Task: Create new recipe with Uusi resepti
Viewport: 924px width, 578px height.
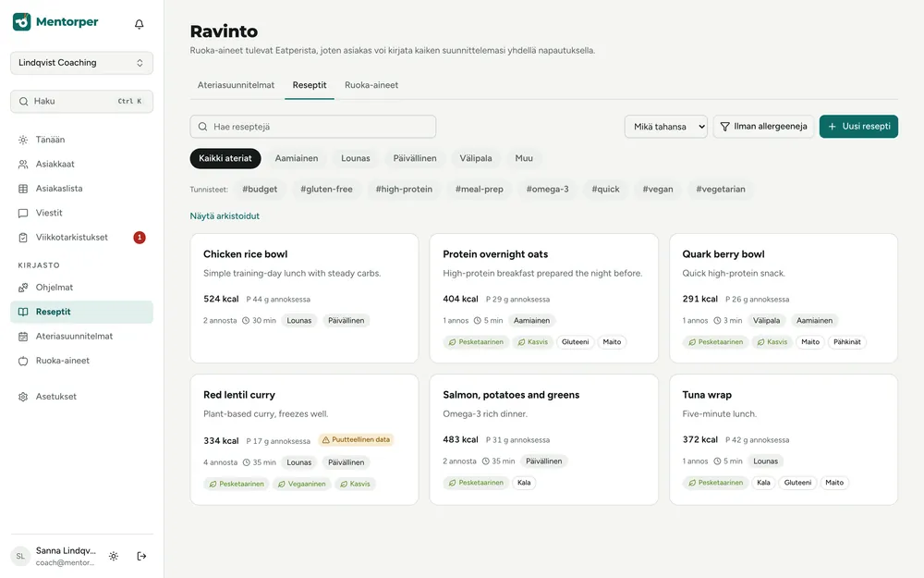Action: tap(858, 126)
